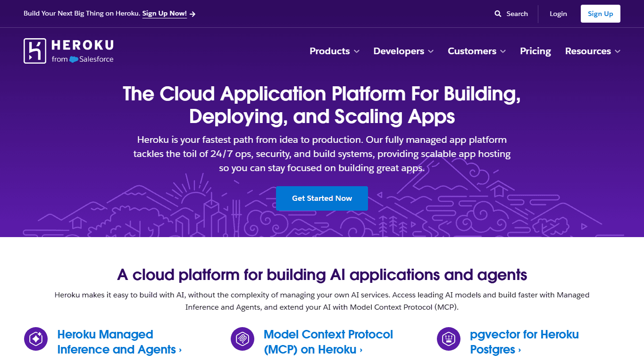
Task: Click the arrow beside Sign Up Now
Action: [192, 14]
